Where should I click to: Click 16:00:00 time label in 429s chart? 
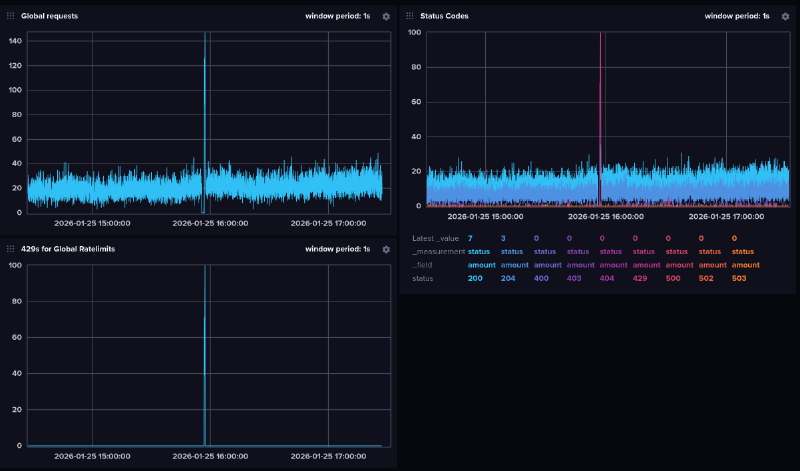coord(210,456)
